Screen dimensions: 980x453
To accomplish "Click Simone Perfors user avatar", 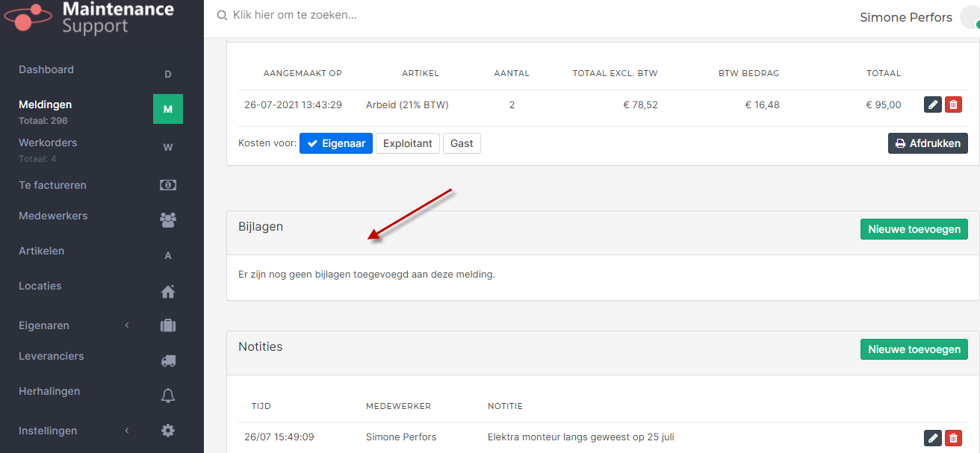I will coord(970,16).
